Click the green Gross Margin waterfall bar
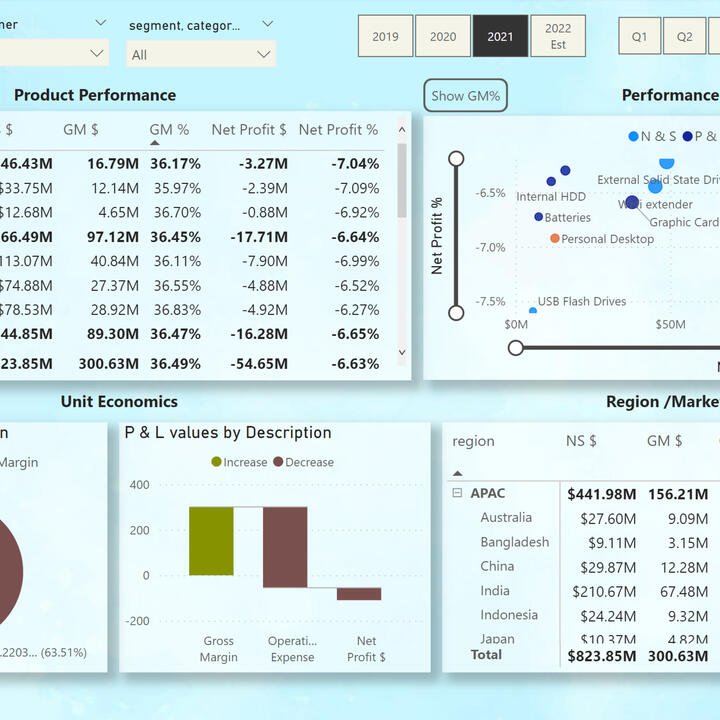The width and height of the screenshot is (720, 720). click(x=211, y=541)
